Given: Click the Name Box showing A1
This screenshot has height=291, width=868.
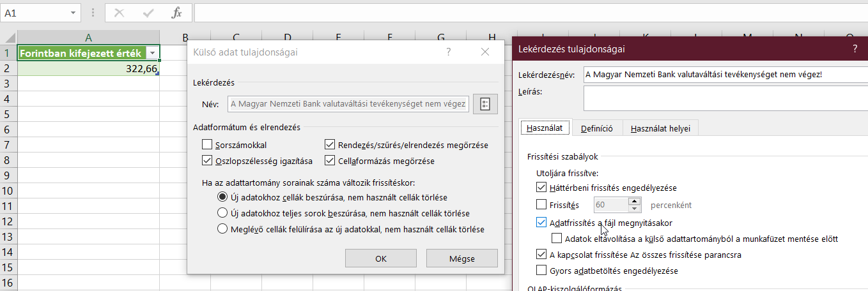Looking at the screenshot, I should [33, 13].
